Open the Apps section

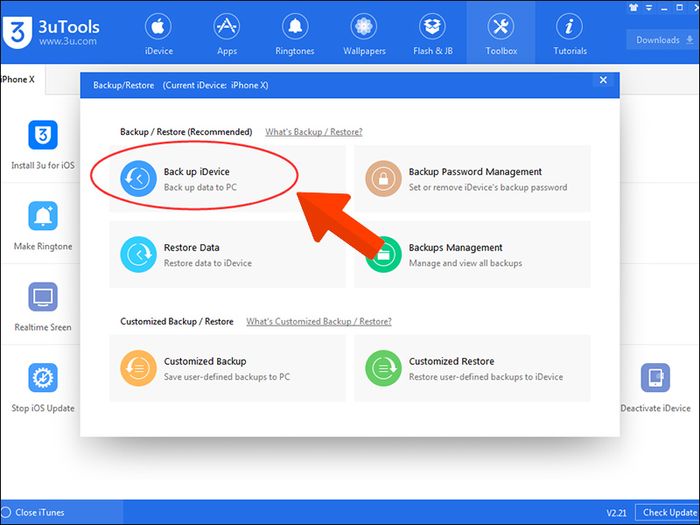pyautogui.click(x=227, y=34)
